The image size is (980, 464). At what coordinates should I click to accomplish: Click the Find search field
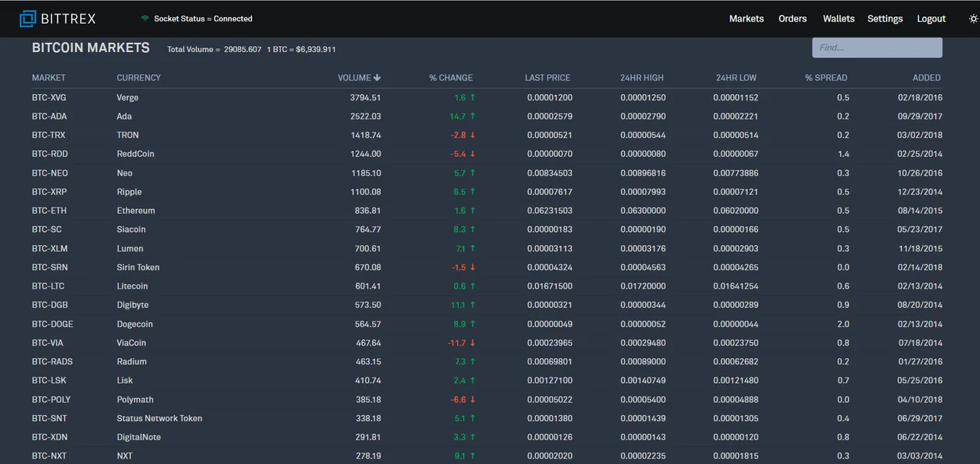877,47
